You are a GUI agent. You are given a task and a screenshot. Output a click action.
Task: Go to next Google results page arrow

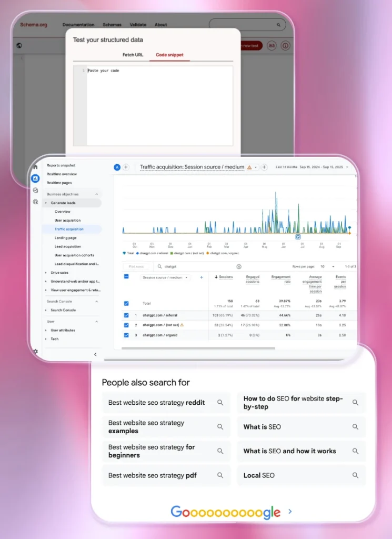(290, 512)
